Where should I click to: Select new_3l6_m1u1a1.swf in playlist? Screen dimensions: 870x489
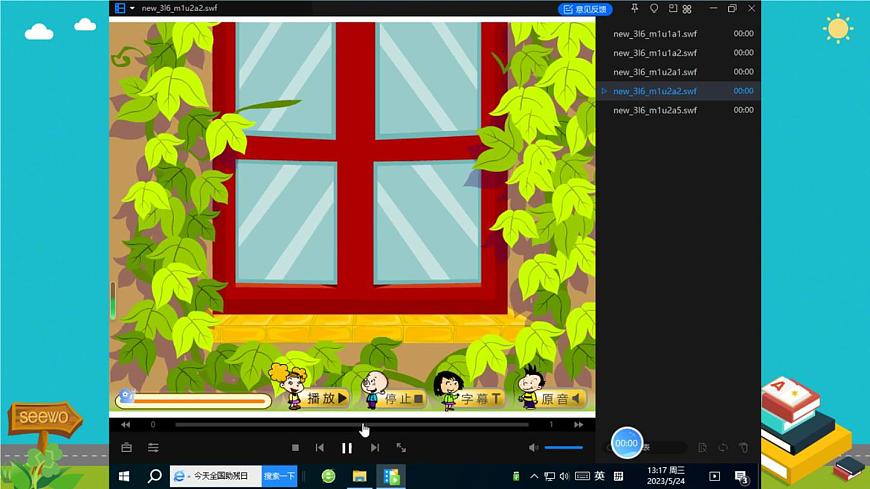pos(679,33)
